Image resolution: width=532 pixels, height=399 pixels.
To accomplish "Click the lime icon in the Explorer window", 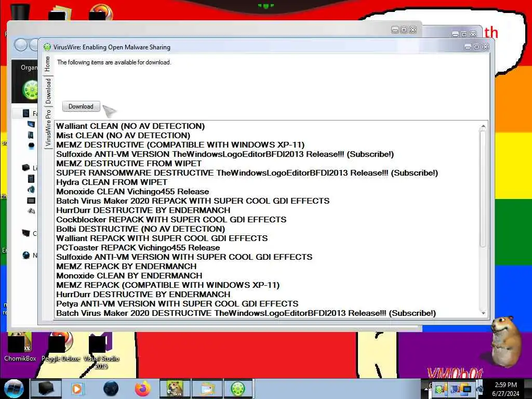I will point(30,90).
